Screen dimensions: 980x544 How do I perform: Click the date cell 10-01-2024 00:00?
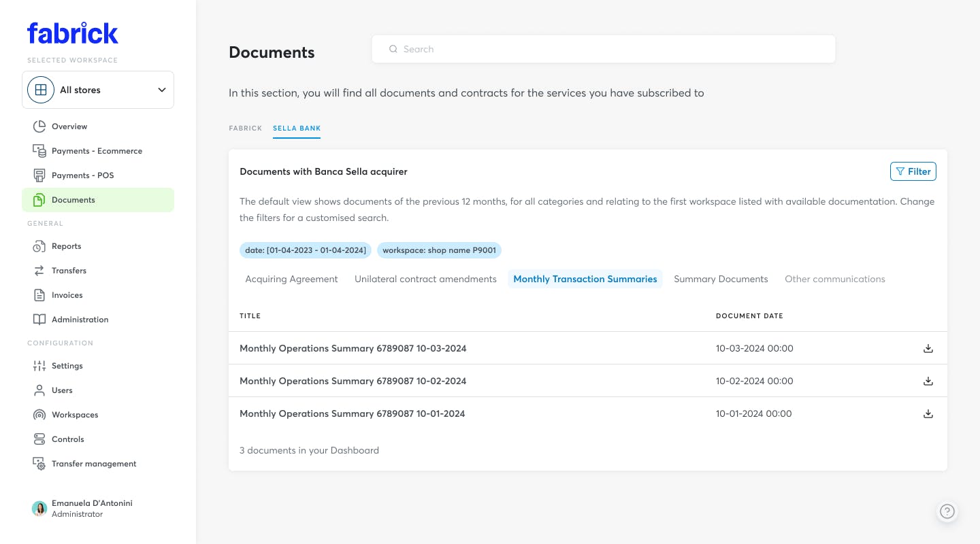coord(754,413)
